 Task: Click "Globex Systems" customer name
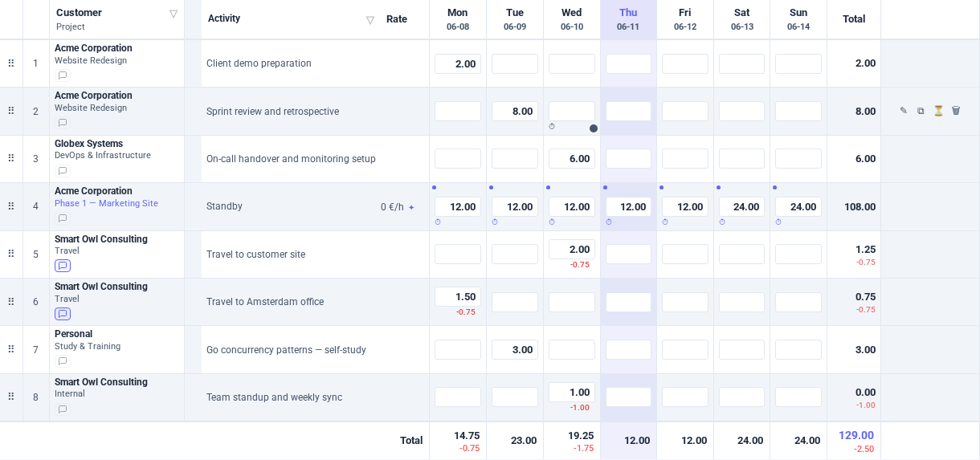tap(88, 144)
